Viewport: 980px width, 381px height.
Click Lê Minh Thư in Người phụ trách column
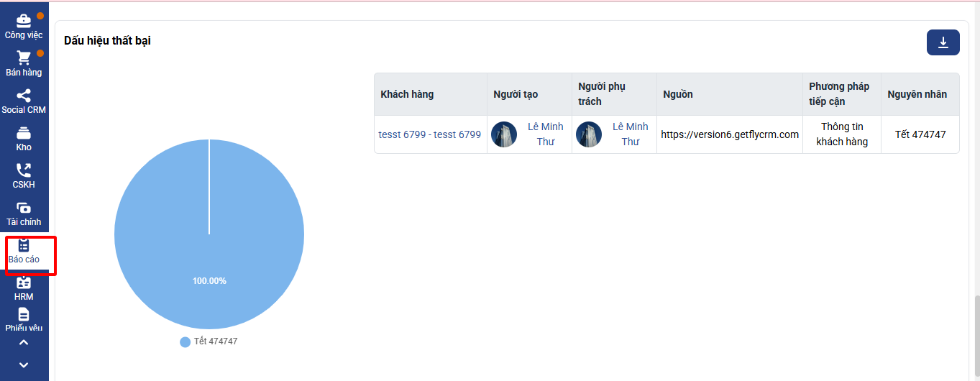(x=630, y=134)
